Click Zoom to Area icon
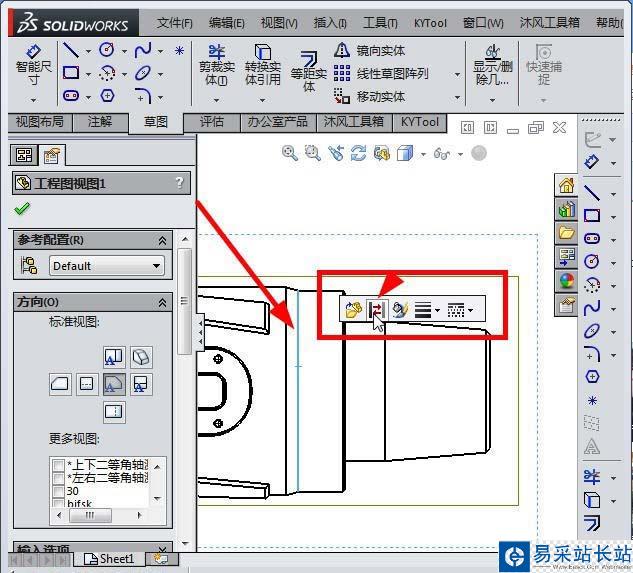Screen dimensions: 633x573 tap(312, 153)
